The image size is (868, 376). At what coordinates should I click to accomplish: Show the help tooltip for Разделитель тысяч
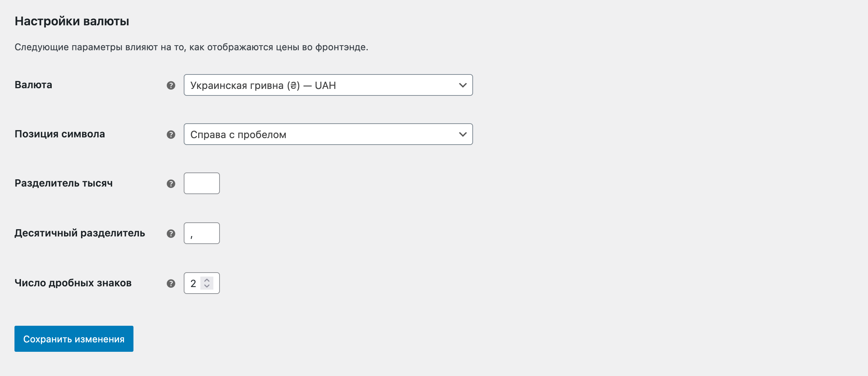(171, 184)
